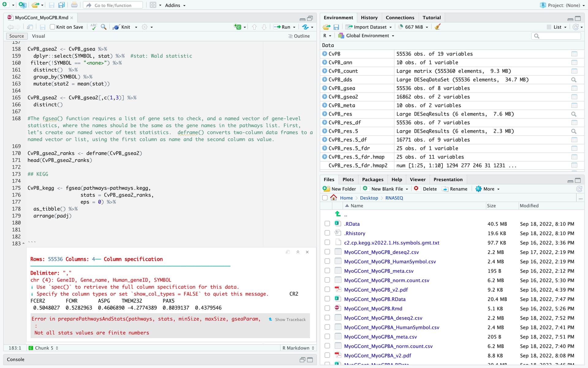This screenshot has width=588, height=368.
Task: Clear environment objects with broom icon
Action: pyautogui.click(x=438, y=27)
